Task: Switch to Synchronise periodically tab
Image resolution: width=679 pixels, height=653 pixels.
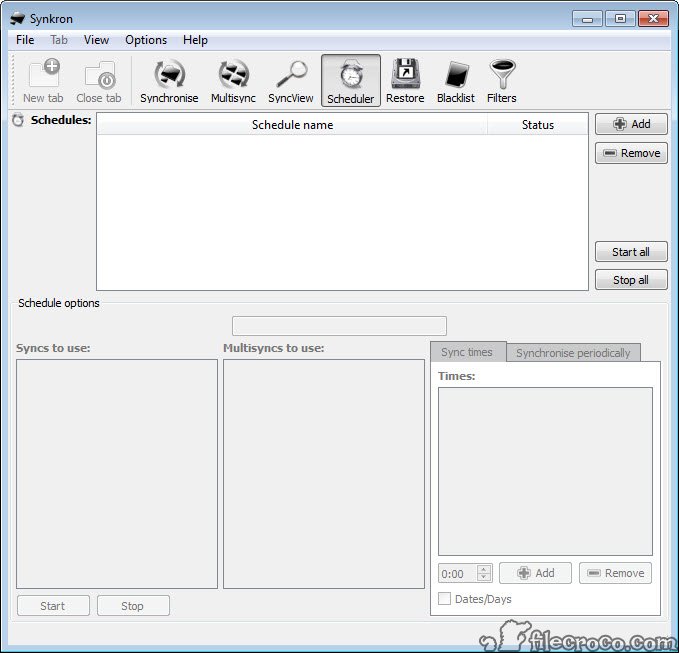Action: click(x=573, y=353)
